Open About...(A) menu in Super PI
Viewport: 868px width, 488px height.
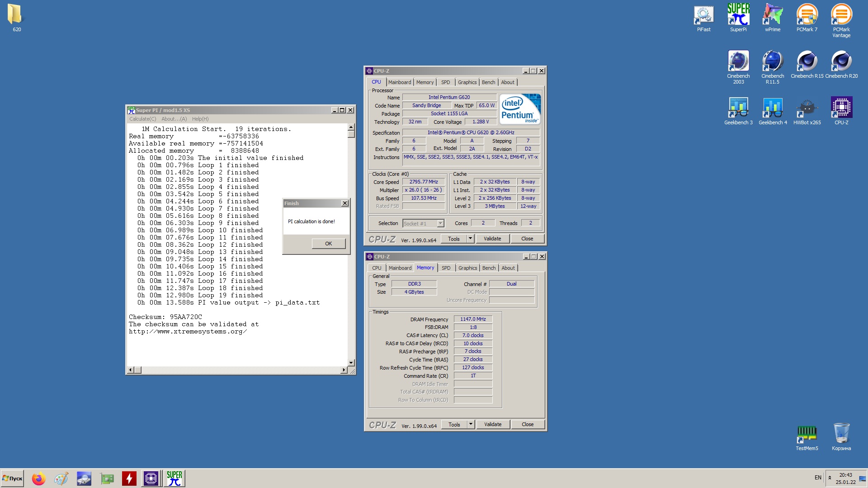pos(174,119)
